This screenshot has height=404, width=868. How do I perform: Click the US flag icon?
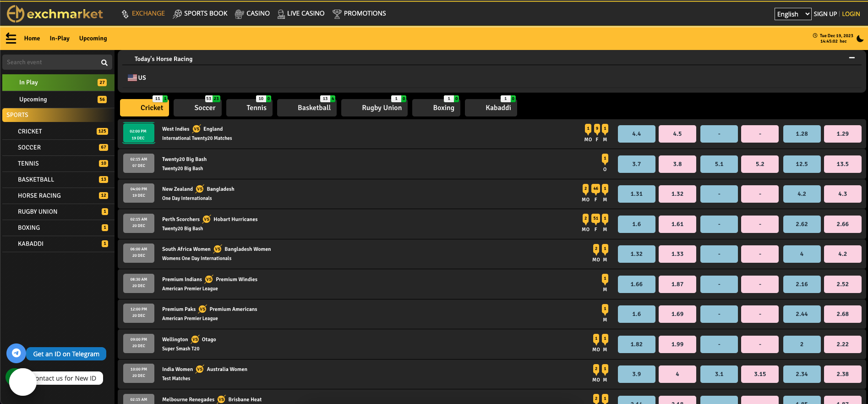click(x=132, y=78)
